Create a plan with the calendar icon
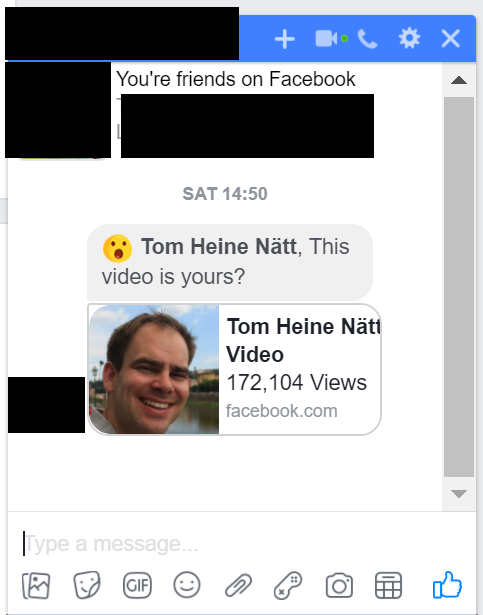Viewport: 483px width, 615px height. (x=388, y=585)
